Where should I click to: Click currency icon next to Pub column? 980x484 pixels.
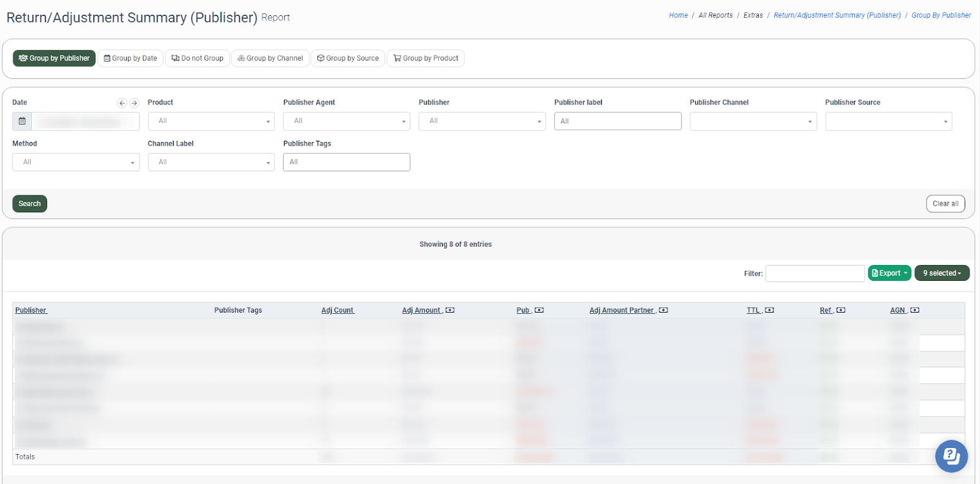pyautogui.click(x=539, y=310)
